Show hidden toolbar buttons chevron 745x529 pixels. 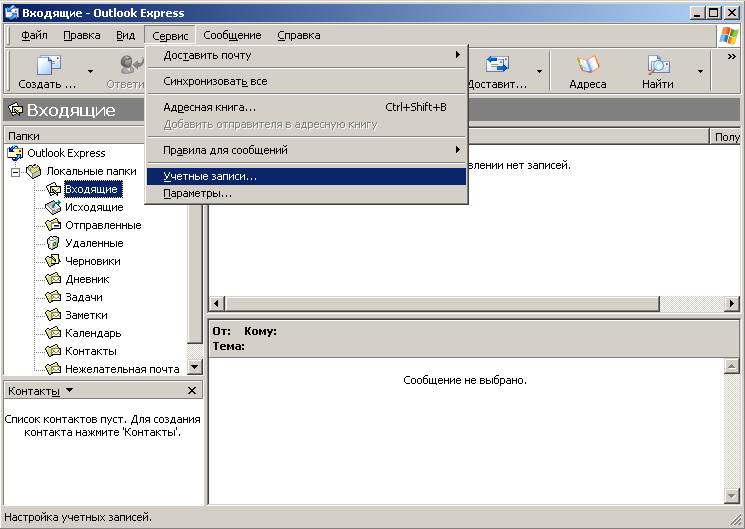click(x=732, y=57)
